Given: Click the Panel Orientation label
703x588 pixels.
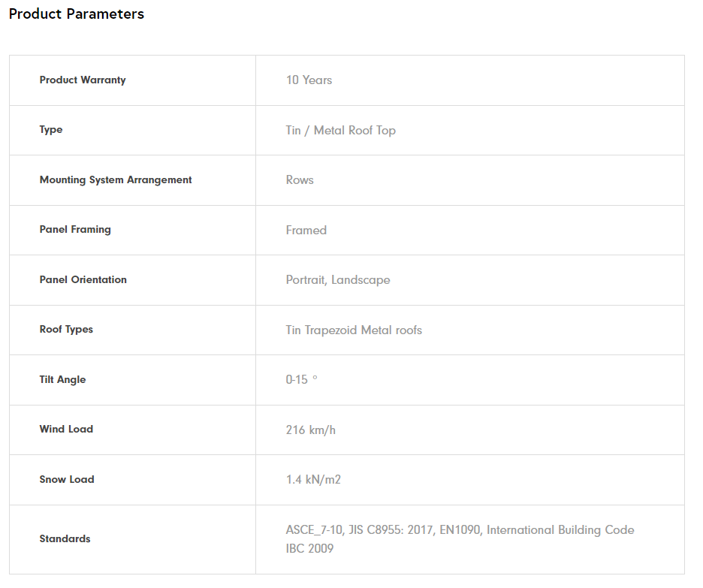Looking at the screenshot, I should pyautogui.click(x=83, y=280).
